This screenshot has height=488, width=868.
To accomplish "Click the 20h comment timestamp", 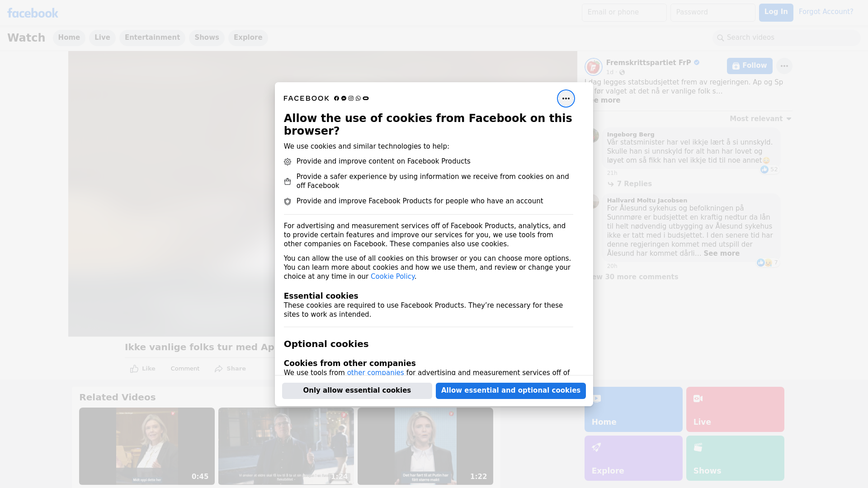I will pos(612,266).
